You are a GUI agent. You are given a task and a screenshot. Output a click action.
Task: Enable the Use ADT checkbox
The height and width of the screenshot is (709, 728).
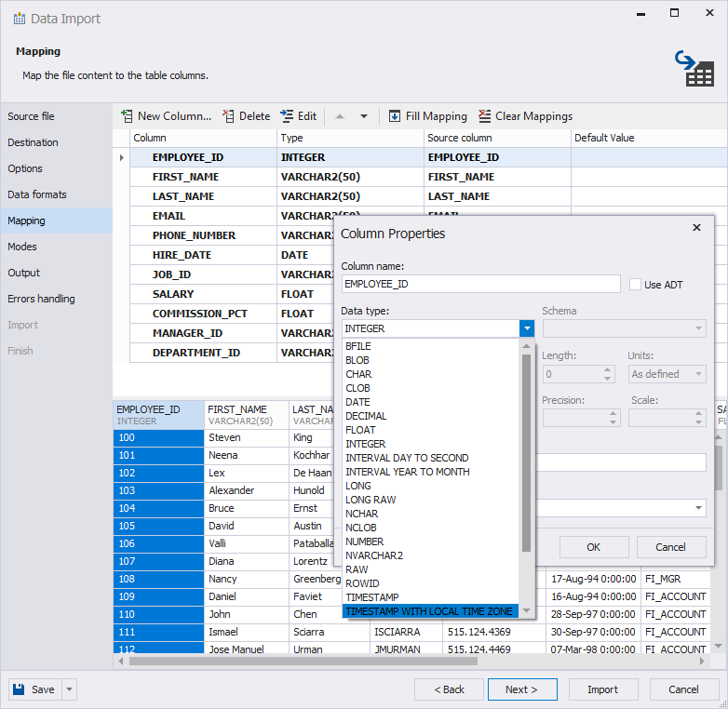click(x=635, y=285)
